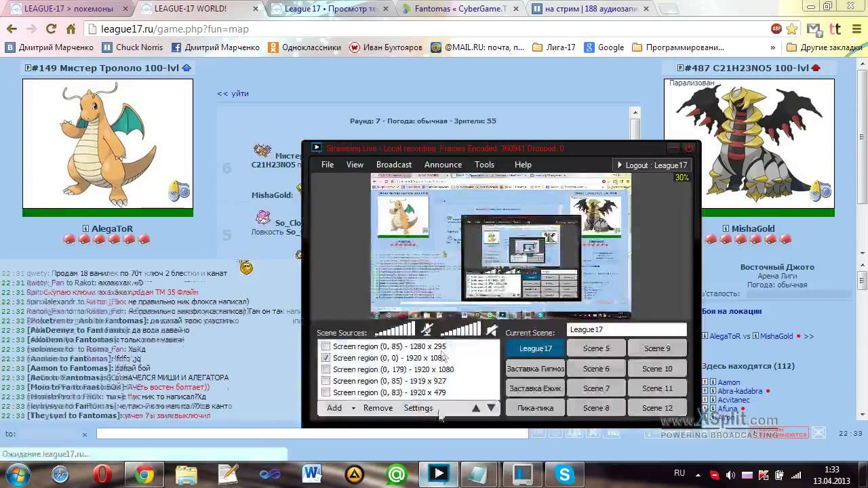
Task: Click the Adblock Plus icon in Chrome
Action: pos(776,29)
